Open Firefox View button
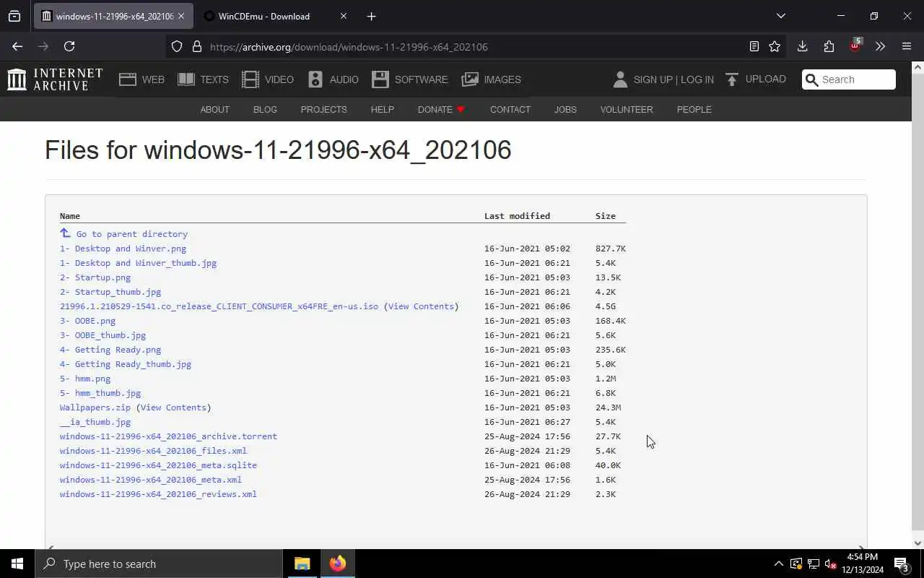 pos(14,16)
